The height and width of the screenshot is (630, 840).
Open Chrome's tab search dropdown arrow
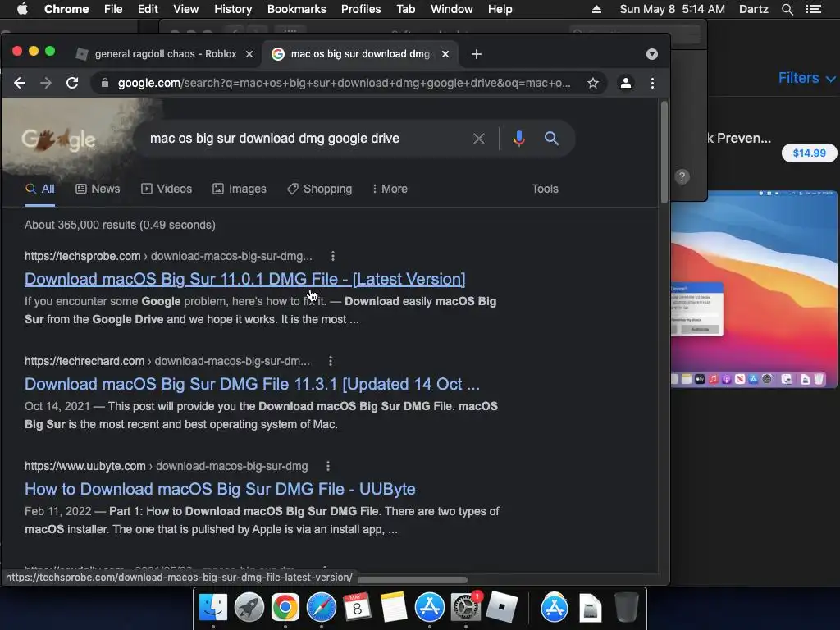[652, 54]
